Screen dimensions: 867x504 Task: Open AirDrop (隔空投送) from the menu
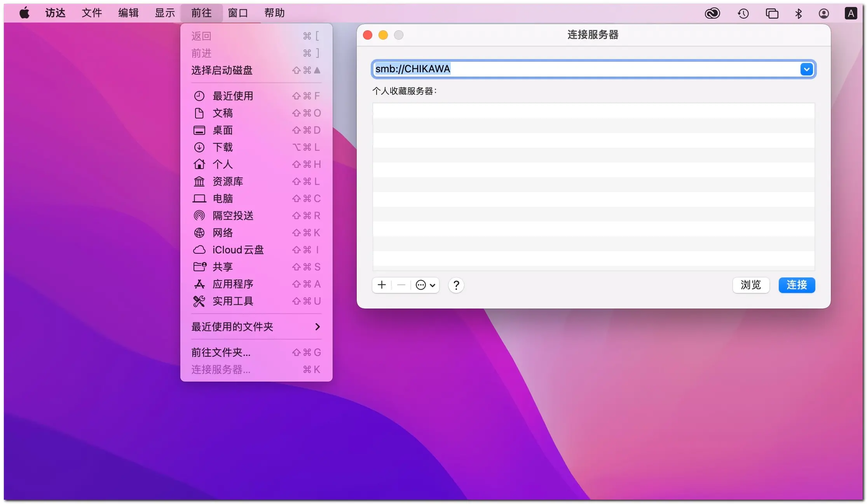[232, 216]
